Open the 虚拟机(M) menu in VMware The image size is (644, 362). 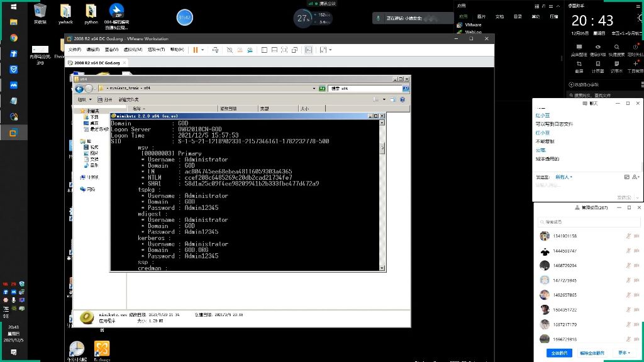[x=133, y=50]
